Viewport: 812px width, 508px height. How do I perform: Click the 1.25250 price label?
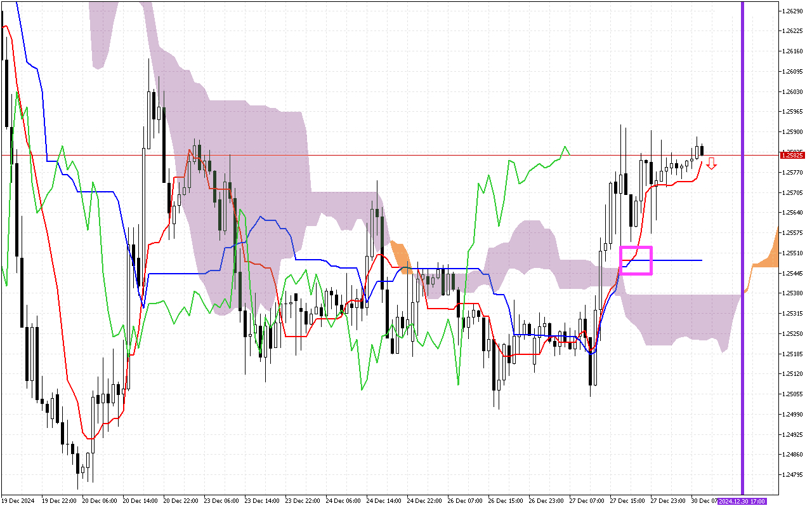792,334
